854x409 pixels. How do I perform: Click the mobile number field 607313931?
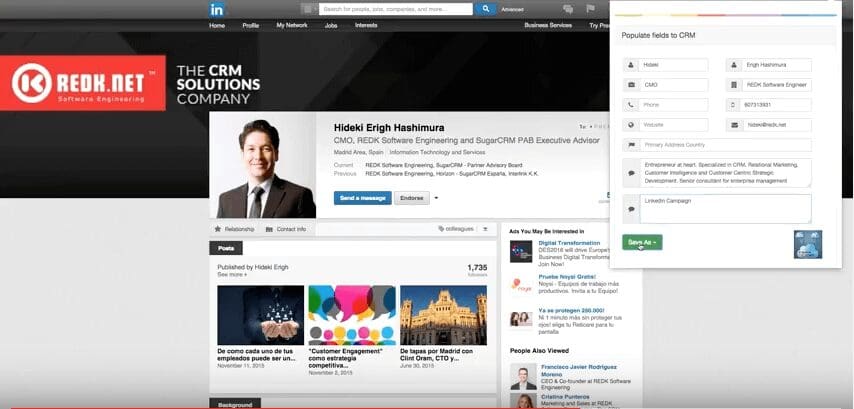coord(776,105)
